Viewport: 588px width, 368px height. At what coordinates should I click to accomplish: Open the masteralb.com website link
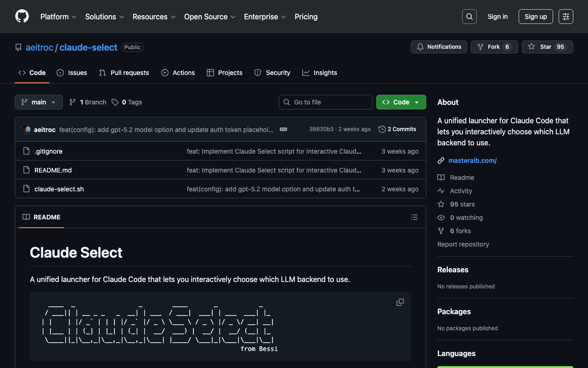pyautogui.click(x=472, y=161)
